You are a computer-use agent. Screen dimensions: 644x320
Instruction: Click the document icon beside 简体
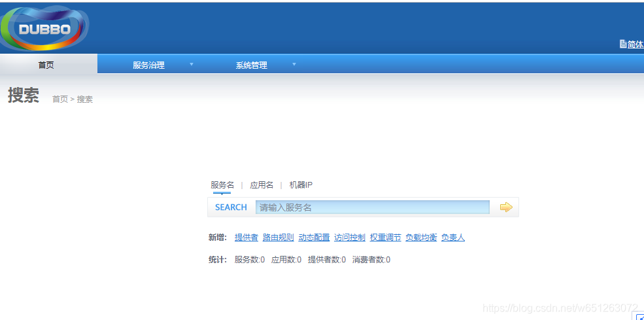click(622, 44)
